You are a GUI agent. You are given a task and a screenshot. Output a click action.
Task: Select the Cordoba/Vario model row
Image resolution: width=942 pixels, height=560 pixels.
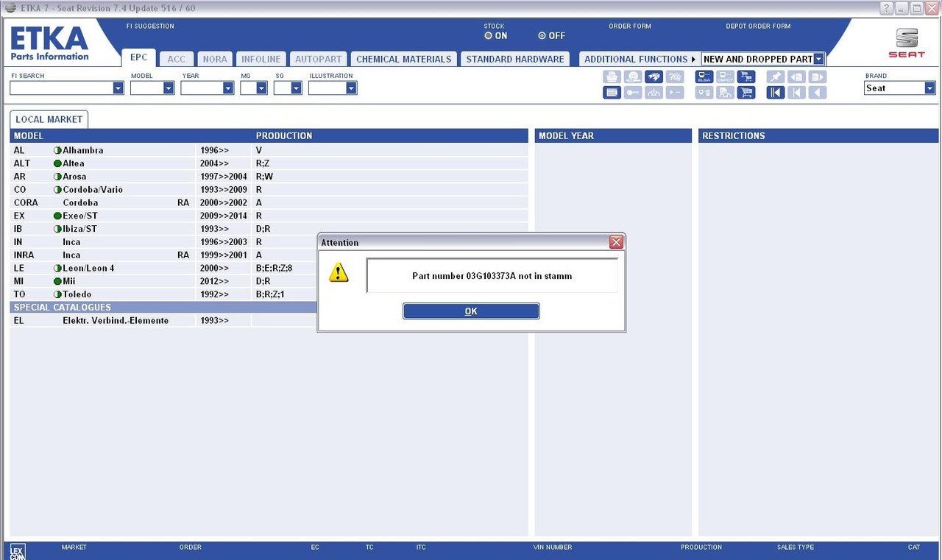tap(269, 189)
